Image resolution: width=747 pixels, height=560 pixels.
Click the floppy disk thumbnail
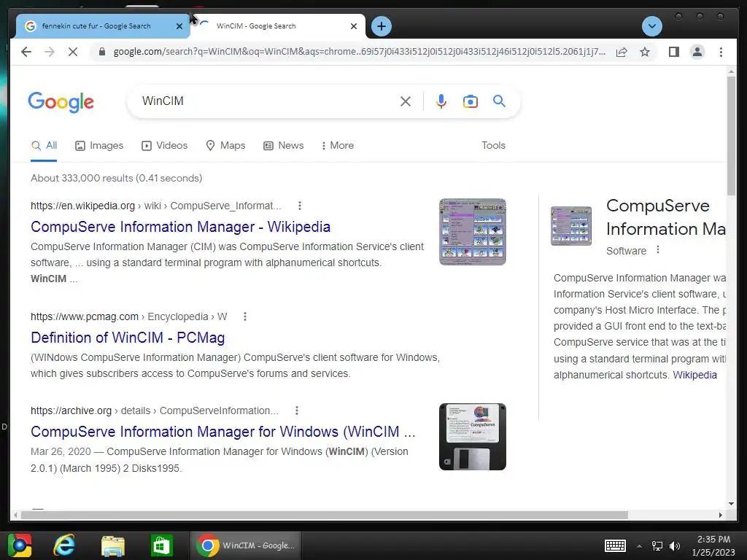[x=473, y=437]
